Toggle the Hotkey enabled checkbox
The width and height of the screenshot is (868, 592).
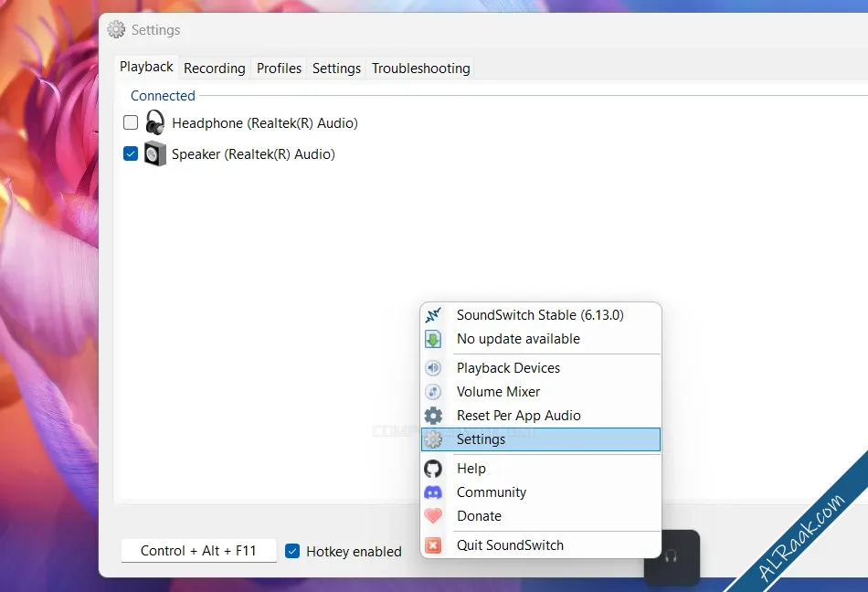pos(292,551)
